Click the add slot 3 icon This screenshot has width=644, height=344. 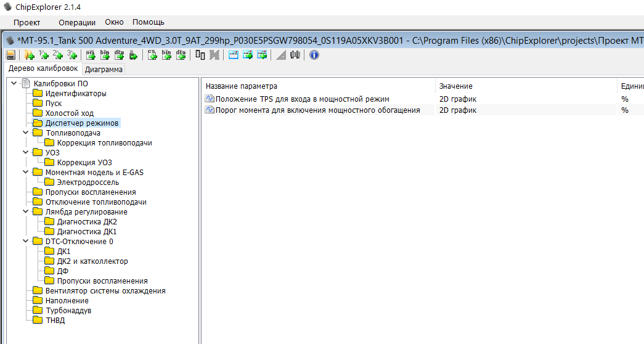click(72, 55)
